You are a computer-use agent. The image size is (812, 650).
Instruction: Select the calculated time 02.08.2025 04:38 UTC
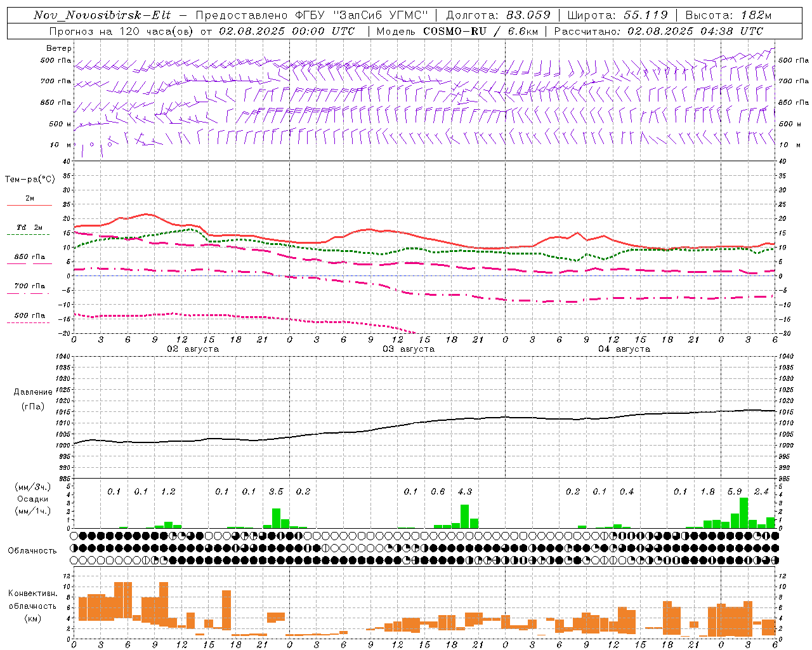(x=695, y=31)
